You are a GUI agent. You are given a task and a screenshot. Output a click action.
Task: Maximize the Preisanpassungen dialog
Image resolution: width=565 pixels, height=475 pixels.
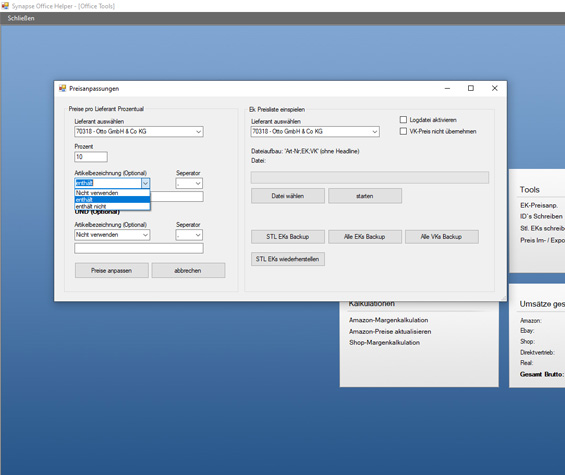(x=471, y=88)
